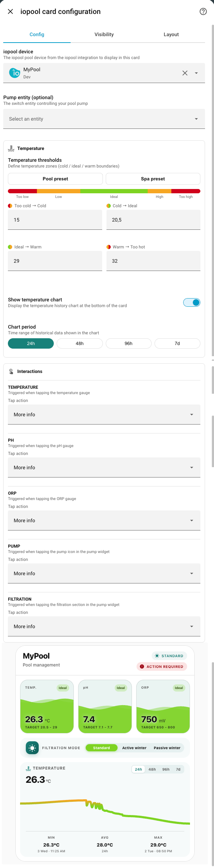Open the Layout tab
Screen dimensions: 214x868
[171, 34]
